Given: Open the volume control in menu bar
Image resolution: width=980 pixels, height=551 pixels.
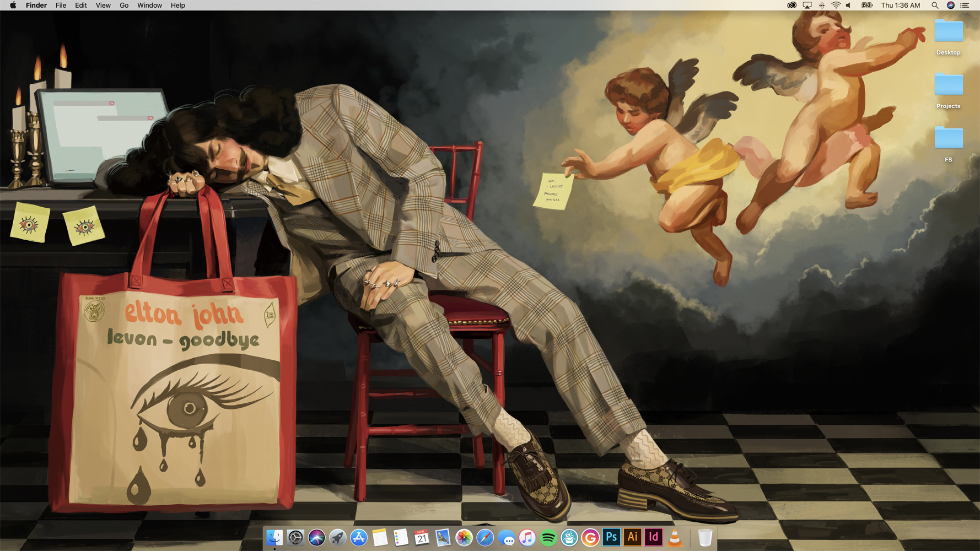Looking at the screenshot, I should click(849, 5).
